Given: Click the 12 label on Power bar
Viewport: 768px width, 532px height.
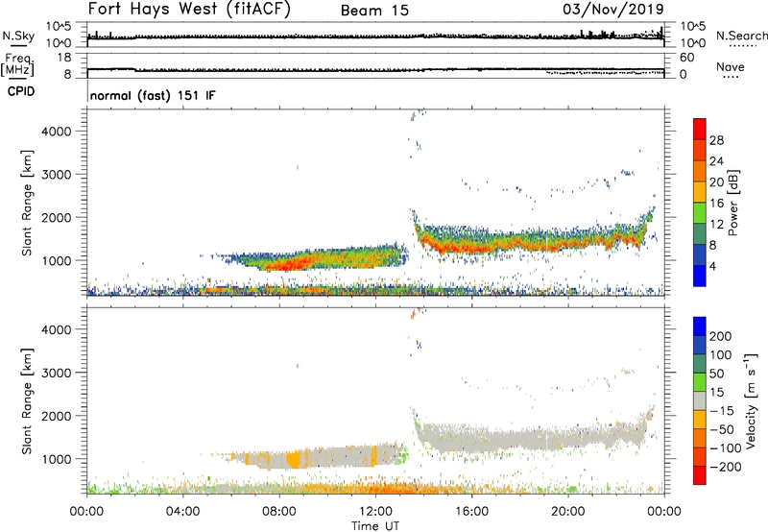Looking at the screenshot, I should (x=716, y=225).
